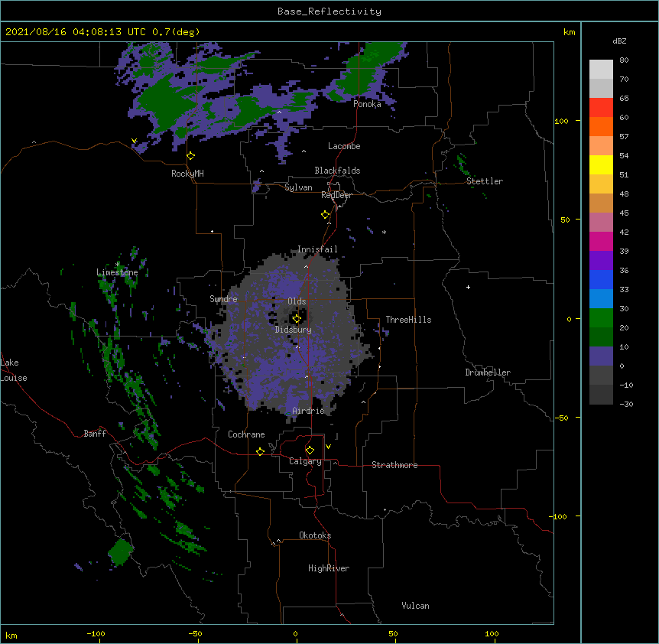Click the asterisk marker above Limestone
Image resolution: width=659 pixels, height=644 pixels.
pyautogui.click(x=118, y=265)
